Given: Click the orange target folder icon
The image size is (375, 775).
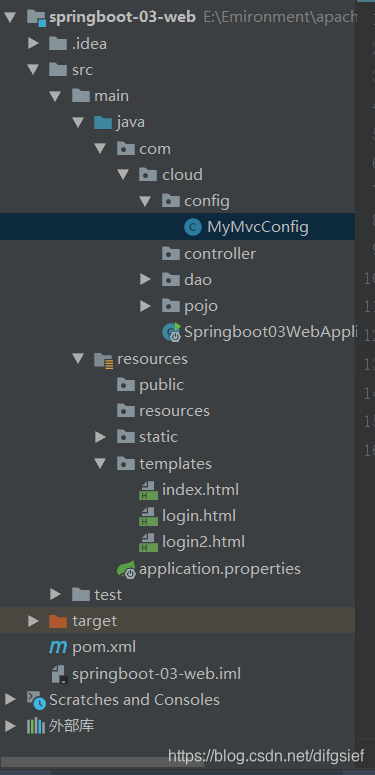Looking at the screenshot, I should pos(58,621).
